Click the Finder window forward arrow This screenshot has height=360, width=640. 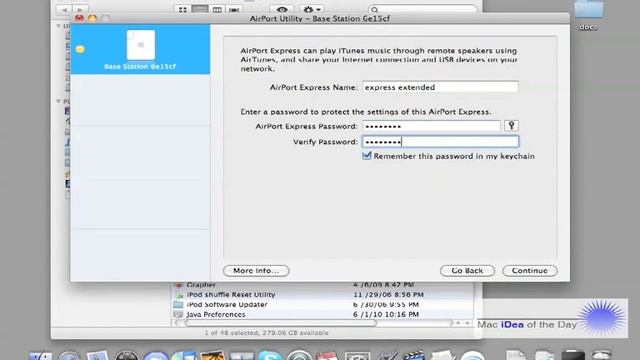tap(80, 9)
